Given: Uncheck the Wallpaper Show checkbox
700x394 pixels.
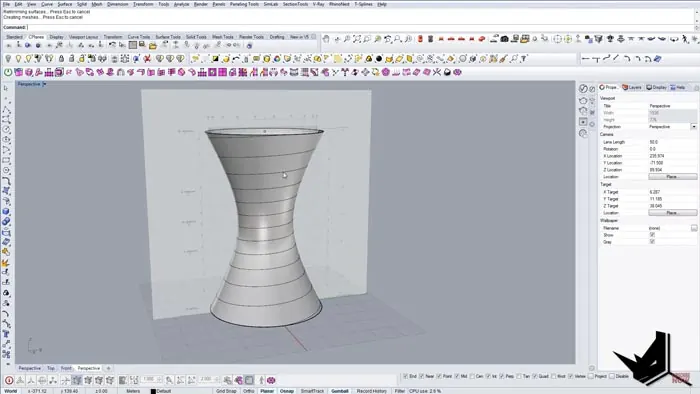Looking at the screenshot, I should (x=652, y=235).
